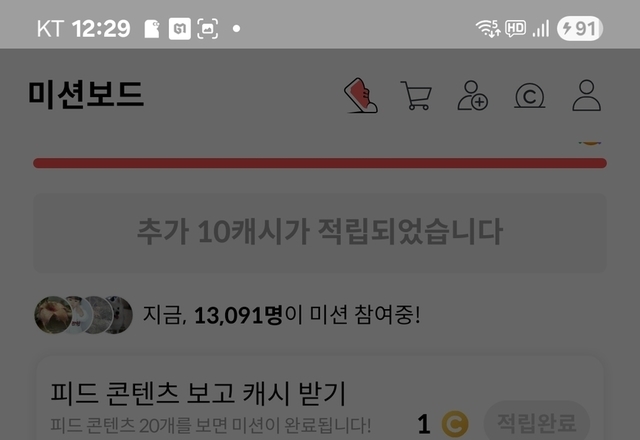Tap the battery indicator showing 91
The image size is (640, 440).
click(580, 29)
